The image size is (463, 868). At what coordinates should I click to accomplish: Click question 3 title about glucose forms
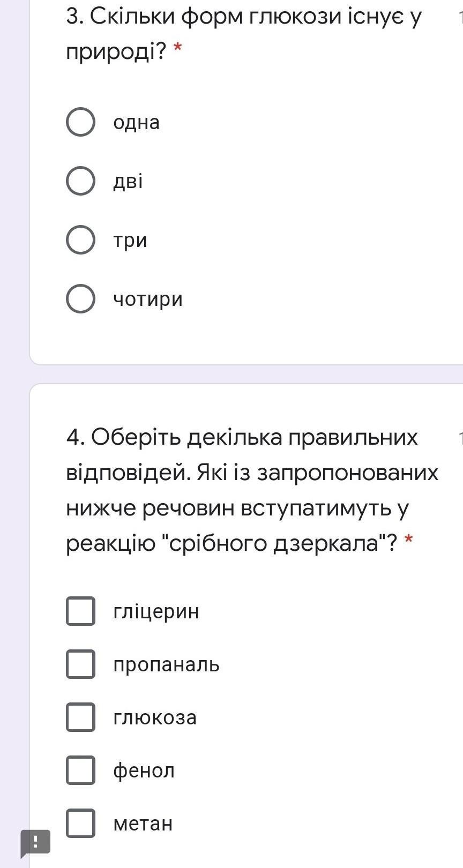pos(244,34)
